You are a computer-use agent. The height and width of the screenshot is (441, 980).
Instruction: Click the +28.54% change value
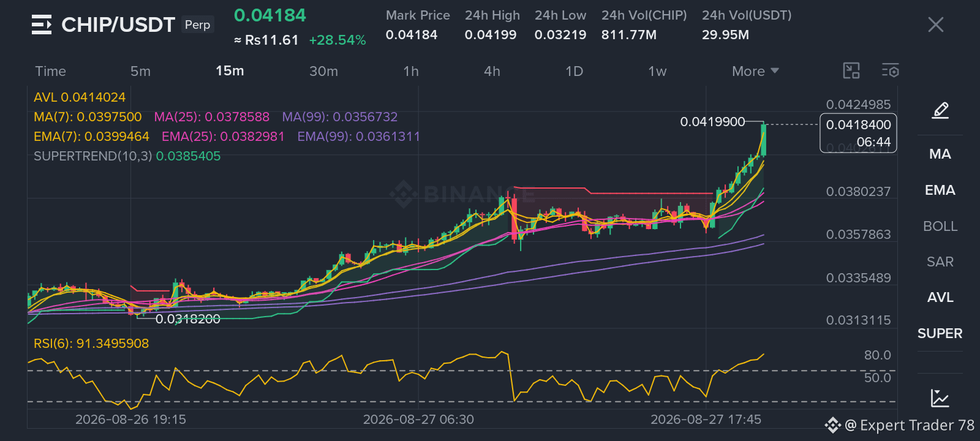point(337,40)
